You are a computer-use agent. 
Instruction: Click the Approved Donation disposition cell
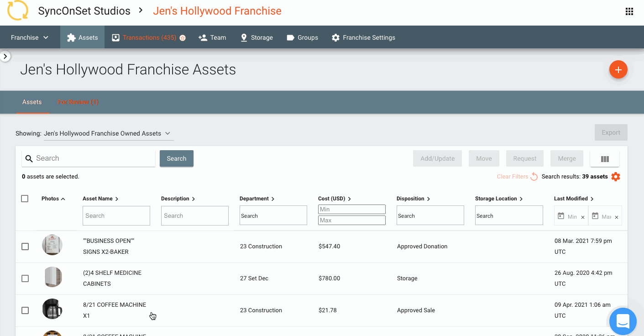point(422,247)
